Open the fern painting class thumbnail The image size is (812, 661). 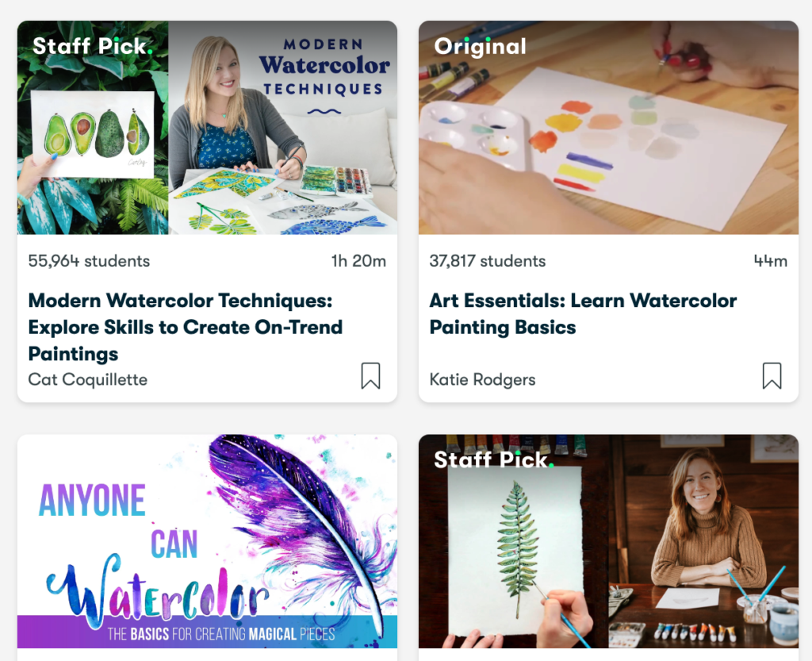608,541
